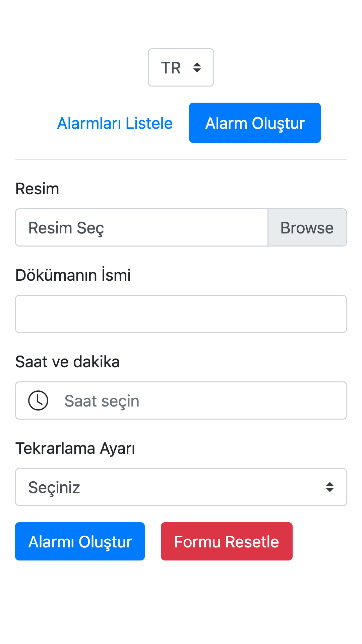Focus the Dökümanın İsmi text field
362x644 pixels.
point(181,314)
